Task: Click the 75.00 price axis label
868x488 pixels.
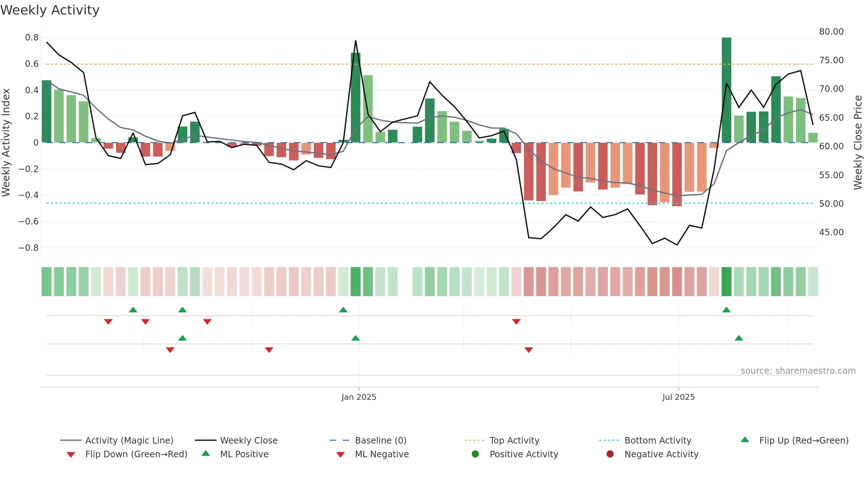Action: pyautogui.click(x=831, y=60)
